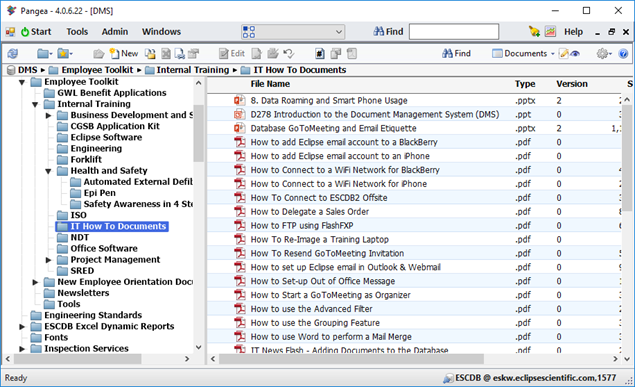The height and width of the screenshot is (387, 635).
Task: Expand New Employee Orientation tree node
Action: coord(35,282)
